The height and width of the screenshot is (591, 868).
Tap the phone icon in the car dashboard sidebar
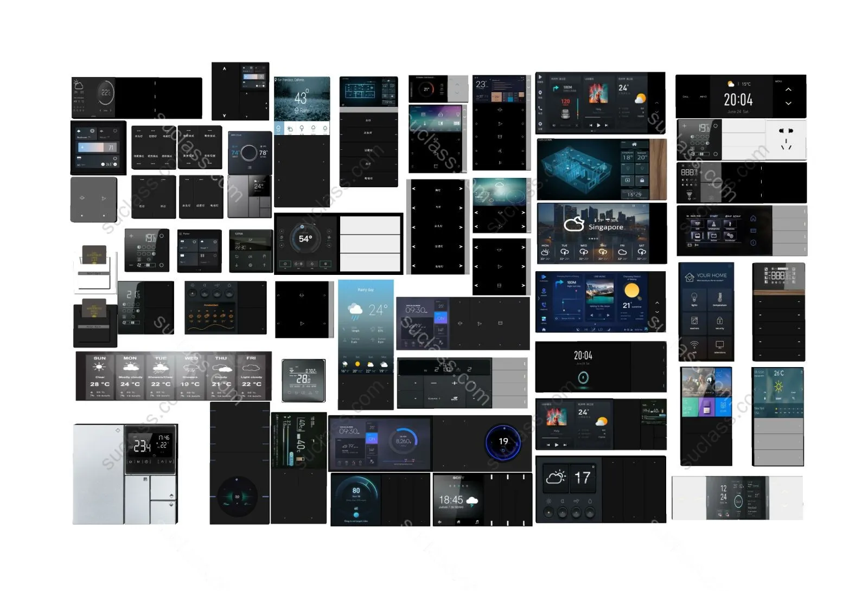pos(540,108)
